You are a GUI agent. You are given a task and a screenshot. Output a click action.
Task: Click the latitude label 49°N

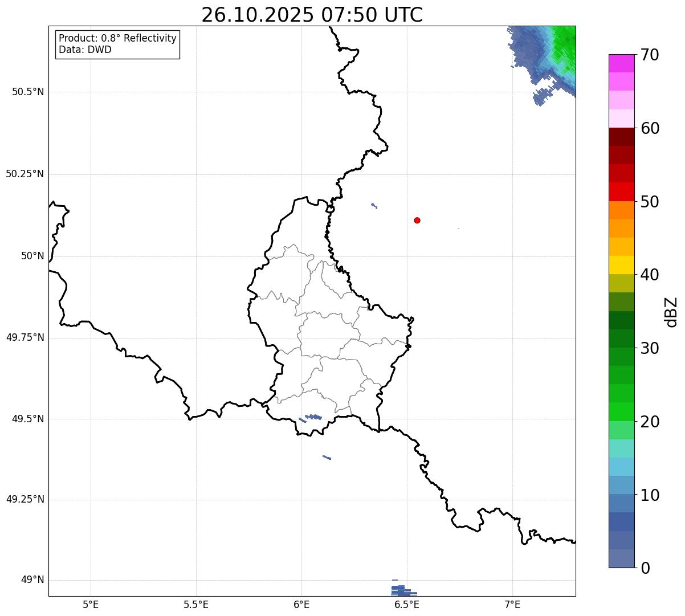point(32,580)
